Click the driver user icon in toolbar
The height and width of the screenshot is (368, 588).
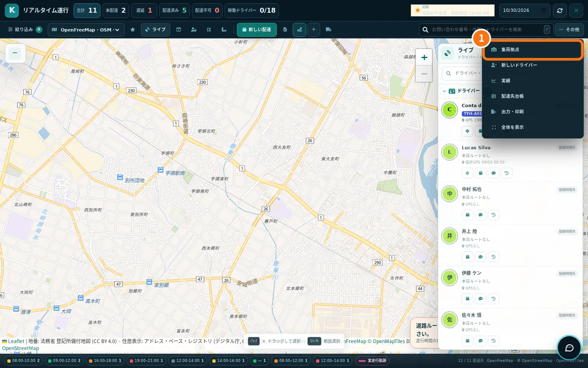(x=194, y=30)
